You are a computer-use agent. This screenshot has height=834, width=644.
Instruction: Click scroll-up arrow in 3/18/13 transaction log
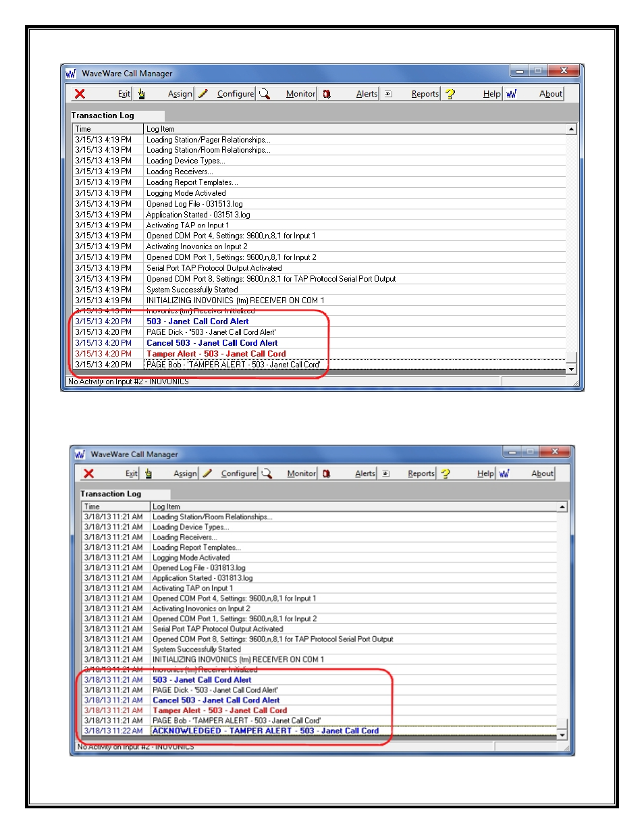coord(562,506)
